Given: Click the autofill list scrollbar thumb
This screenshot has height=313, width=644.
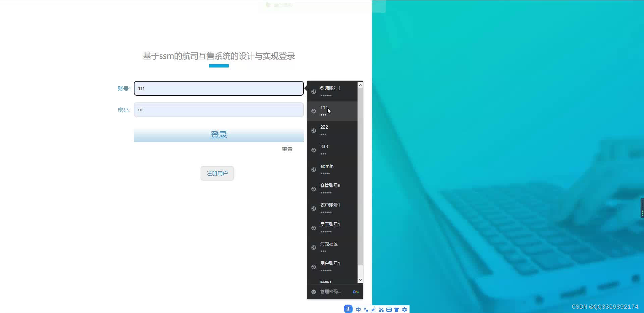Looking at the screenshot, I should point(360,177).
